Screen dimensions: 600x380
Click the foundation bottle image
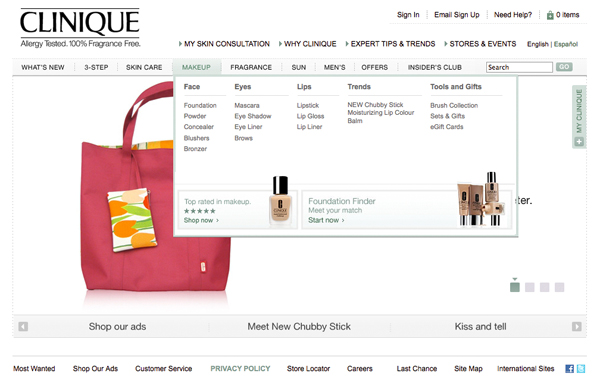280,201
